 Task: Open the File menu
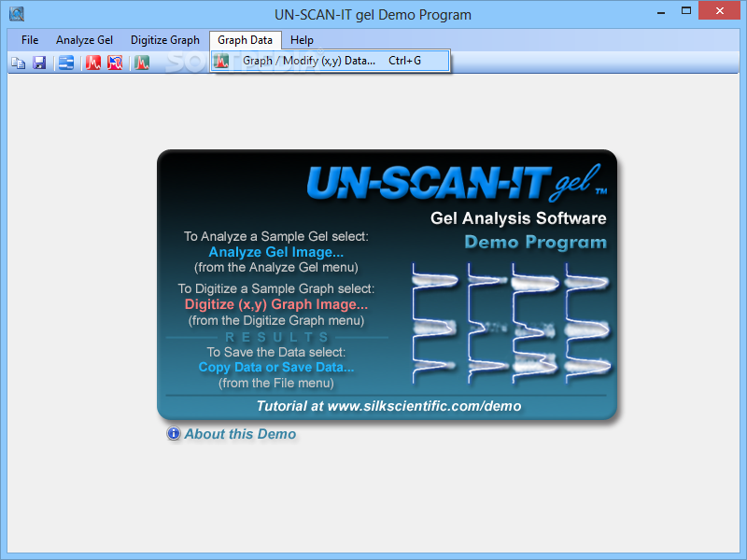coord(30,40)
